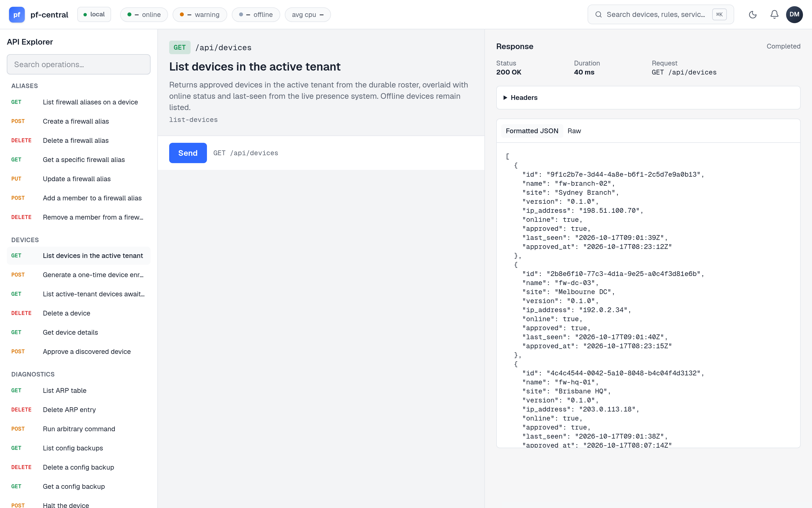Open the notifications bell
This screenshot has width=812, height=508.
click(x=775, y=14)
